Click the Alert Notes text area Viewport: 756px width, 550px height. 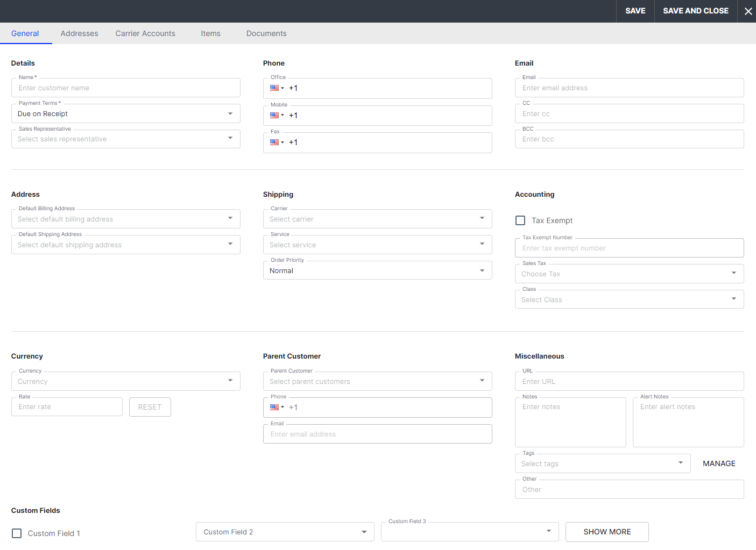[x=688, y=422]
